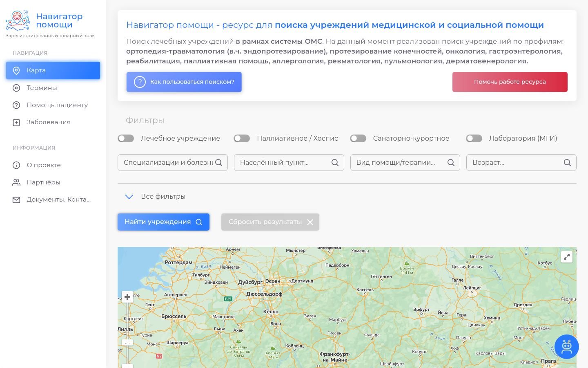This screenshot has width=588, height=368.
Task: Open the Возраст combo box
Action: [521, 162]
